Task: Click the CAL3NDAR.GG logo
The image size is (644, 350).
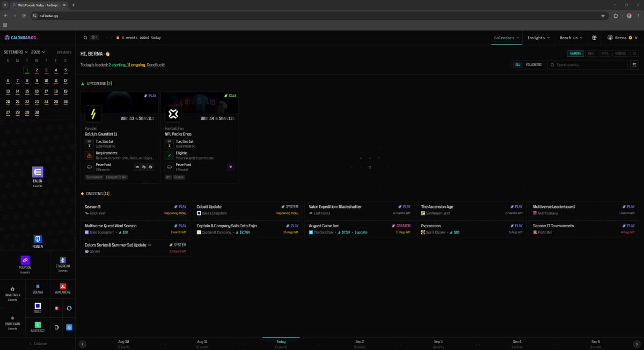Action: click(x=20, y=38)
